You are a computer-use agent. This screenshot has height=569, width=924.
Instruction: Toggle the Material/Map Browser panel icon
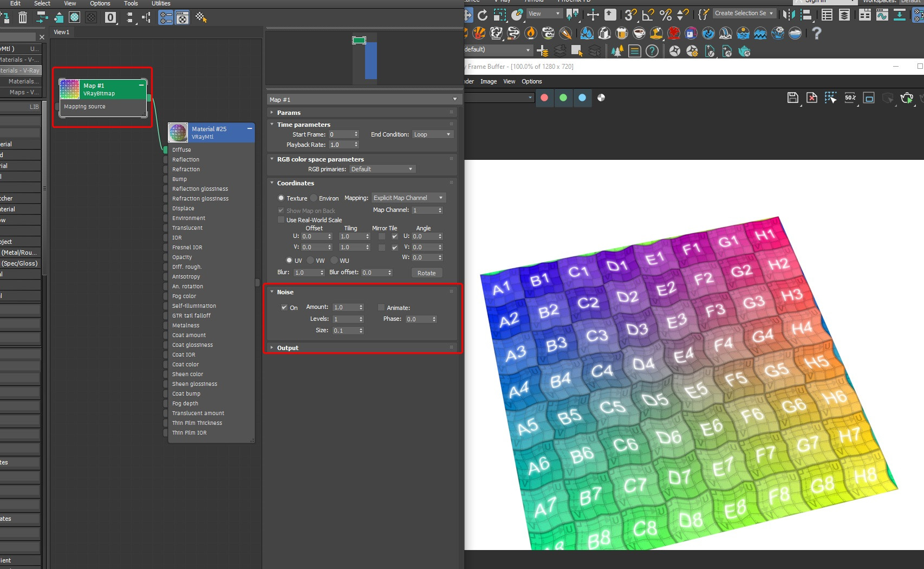click(x=166, y=18)
